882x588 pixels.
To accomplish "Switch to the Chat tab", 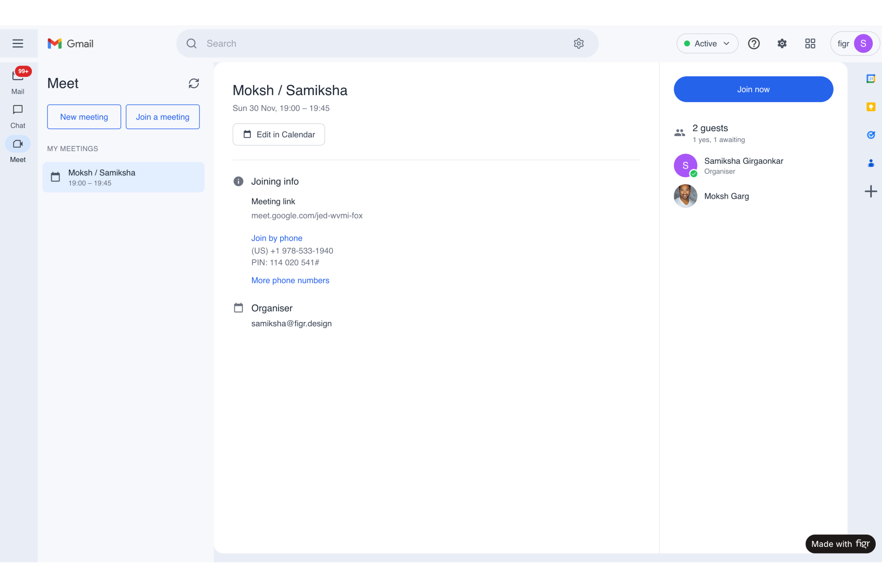I will coord(18,115).
